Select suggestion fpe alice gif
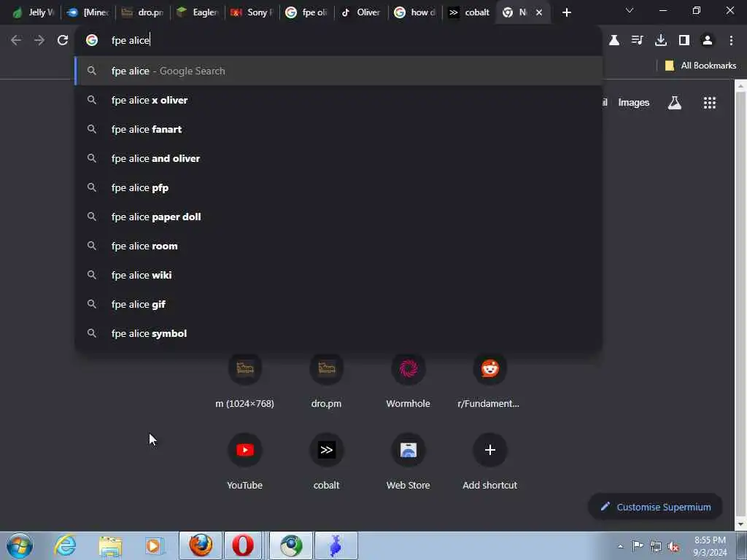 [338, 304]
